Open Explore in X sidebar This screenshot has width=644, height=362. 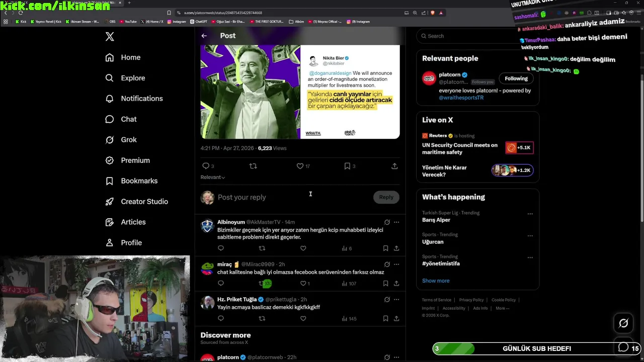[125, 78]
